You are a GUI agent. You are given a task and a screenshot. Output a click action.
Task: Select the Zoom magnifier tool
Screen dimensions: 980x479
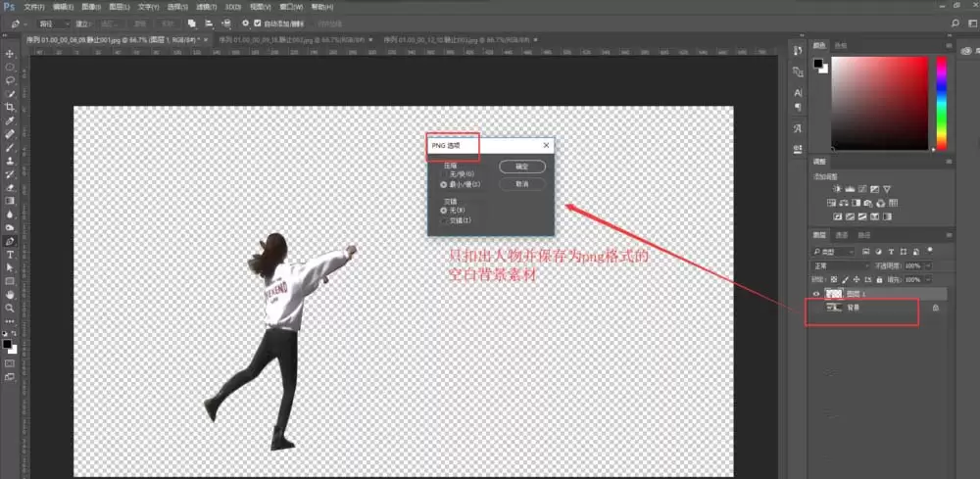(x=10, y=308)
